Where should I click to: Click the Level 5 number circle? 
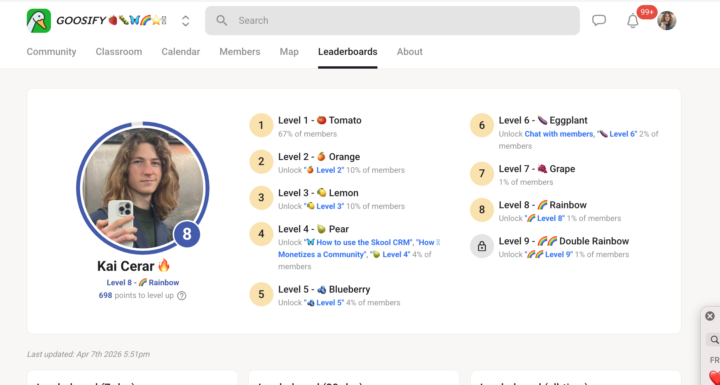[x=261, y=294]
